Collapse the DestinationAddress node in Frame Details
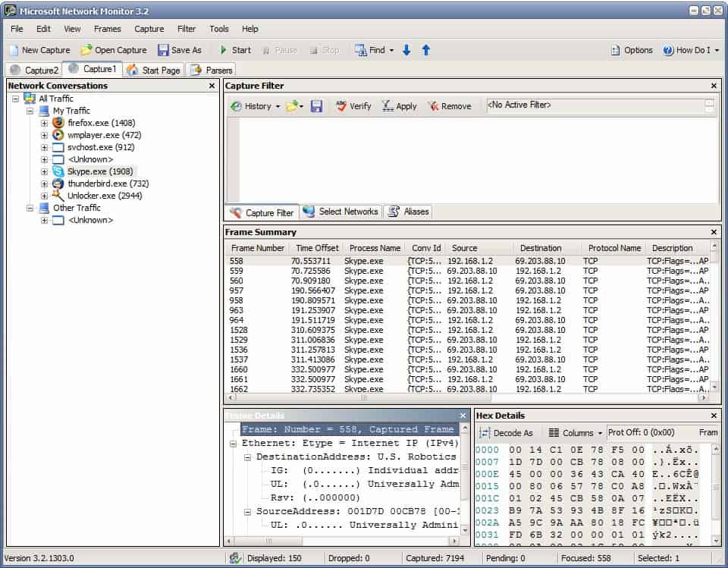Image resolution: width=728 pixels, height=568 pixels. coord(247,457)
